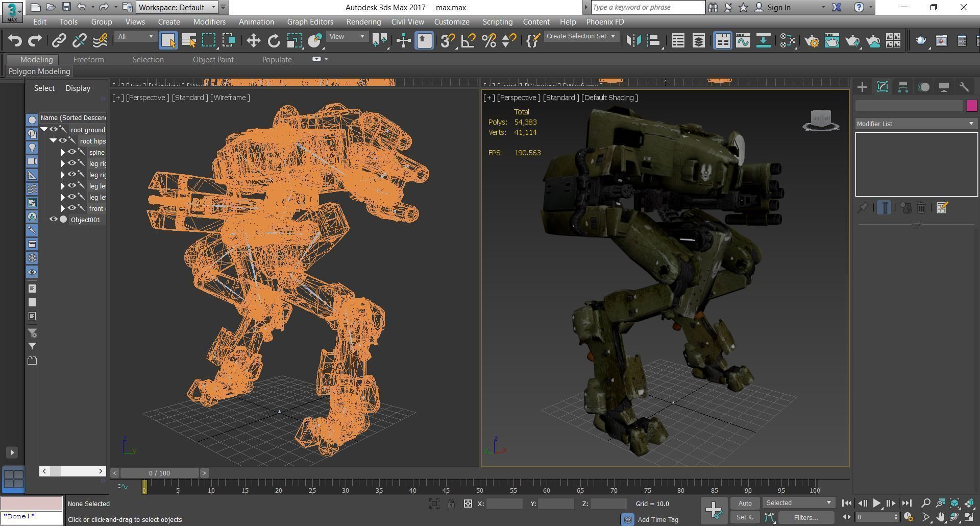Open the Graph Editors menu

(310, 22)
